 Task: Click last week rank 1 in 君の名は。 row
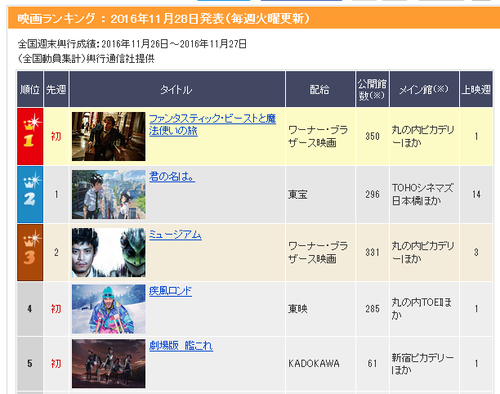coord(56,195)
